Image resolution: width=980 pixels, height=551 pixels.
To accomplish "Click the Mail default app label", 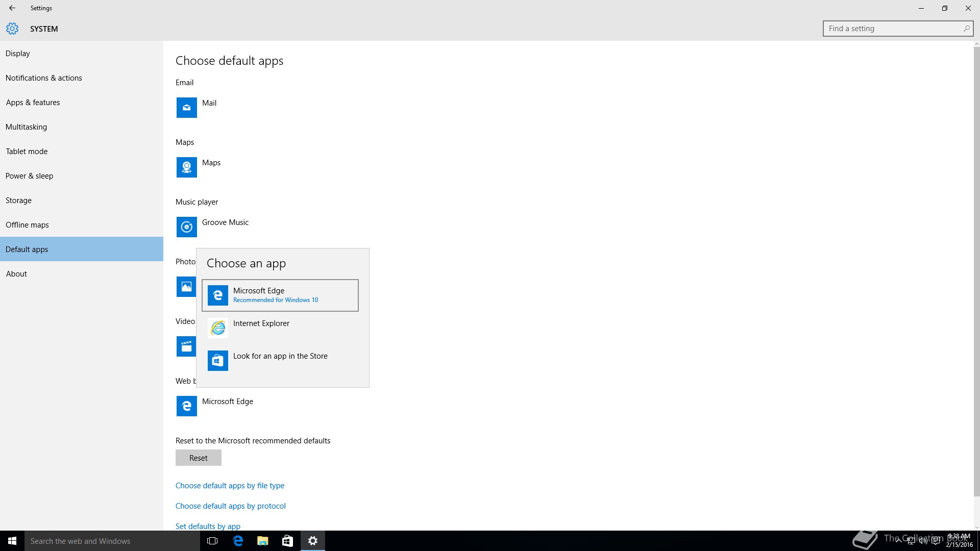I will (209, 103).
